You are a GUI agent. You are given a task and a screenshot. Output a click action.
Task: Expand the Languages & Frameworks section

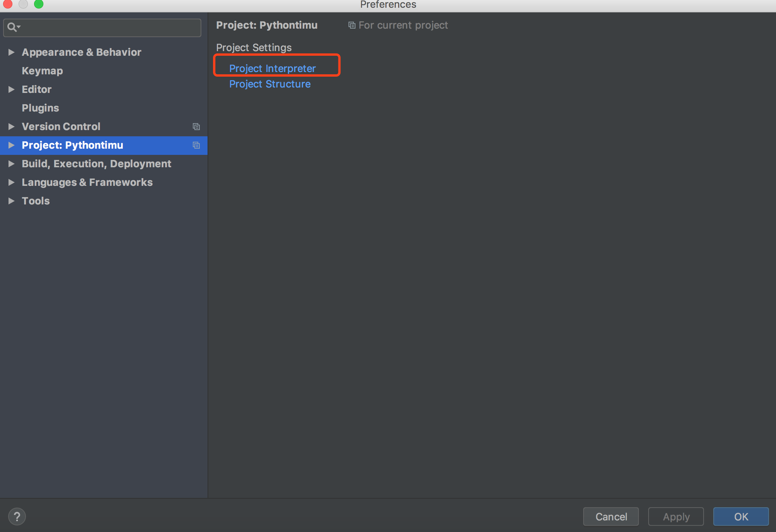(x=11, y=182)
